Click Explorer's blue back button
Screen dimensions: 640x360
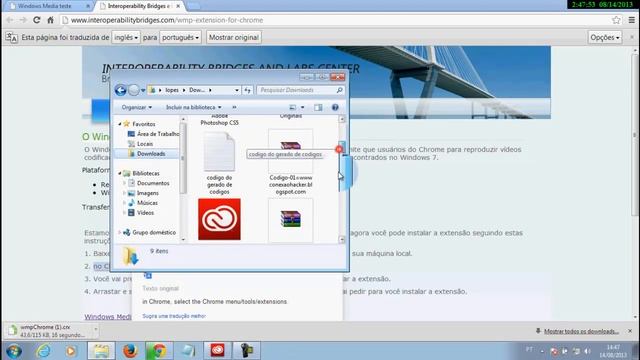pyautogui.click(x=120, y=90)
